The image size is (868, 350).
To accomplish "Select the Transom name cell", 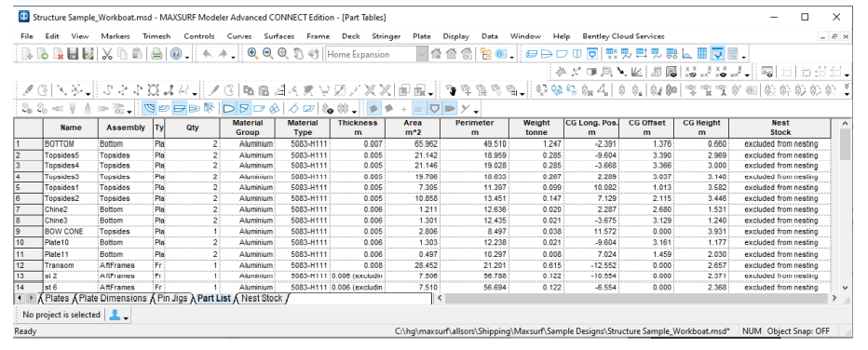I will 71,265.
